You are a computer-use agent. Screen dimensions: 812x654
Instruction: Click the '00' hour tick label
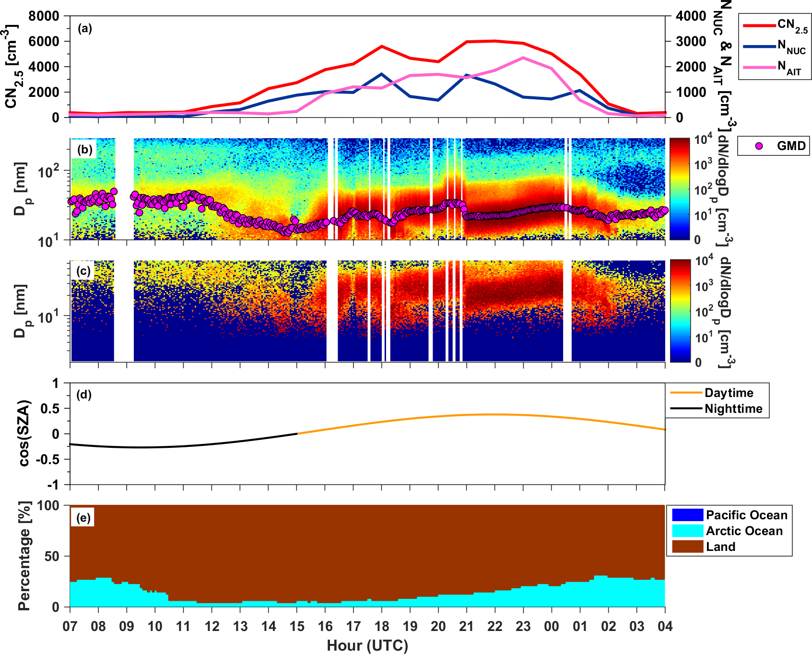click(x=552, y=626)
